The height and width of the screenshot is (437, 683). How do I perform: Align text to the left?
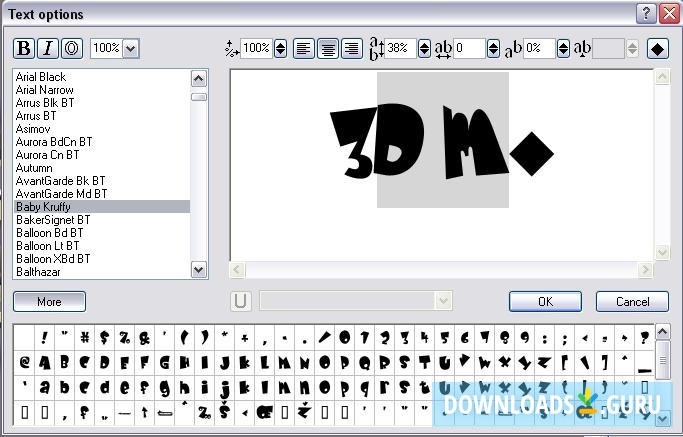pos(304,48)
